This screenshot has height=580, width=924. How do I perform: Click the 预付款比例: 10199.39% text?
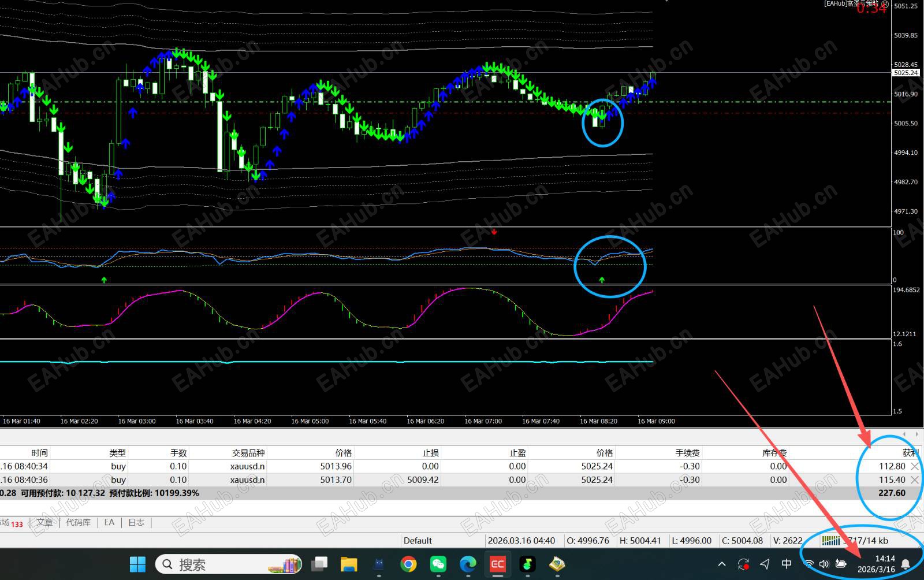point(154,493)
